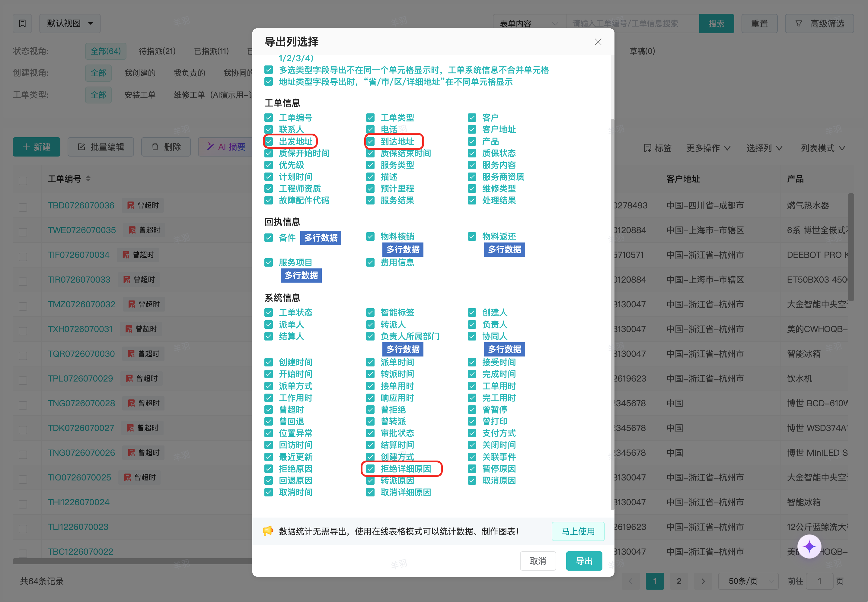868x602 pixels.
Task: Click the 导出 button
Action: (x=584, y=561)
